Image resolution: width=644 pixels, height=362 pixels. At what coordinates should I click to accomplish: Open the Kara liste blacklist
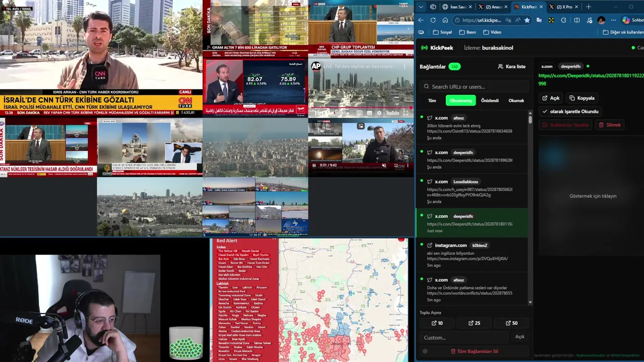[512, 66]
